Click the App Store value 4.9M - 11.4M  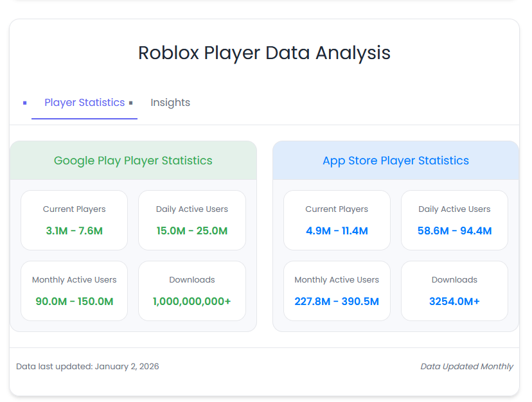point(337,231)
